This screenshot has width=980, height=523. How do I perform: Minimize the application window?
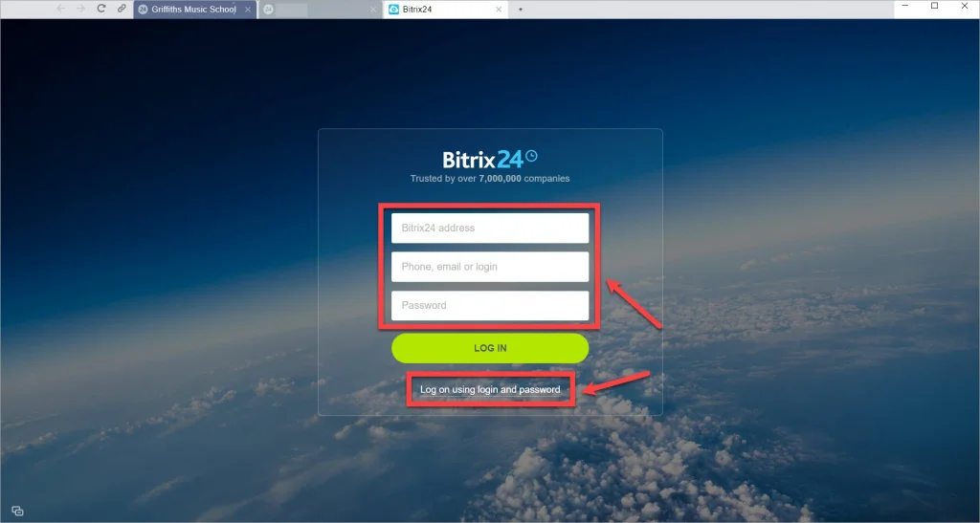(x=905, y=6)
